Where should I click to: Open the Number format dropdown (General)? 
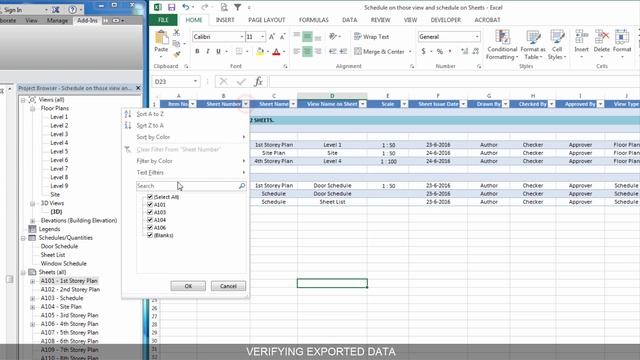pos(477,37)
